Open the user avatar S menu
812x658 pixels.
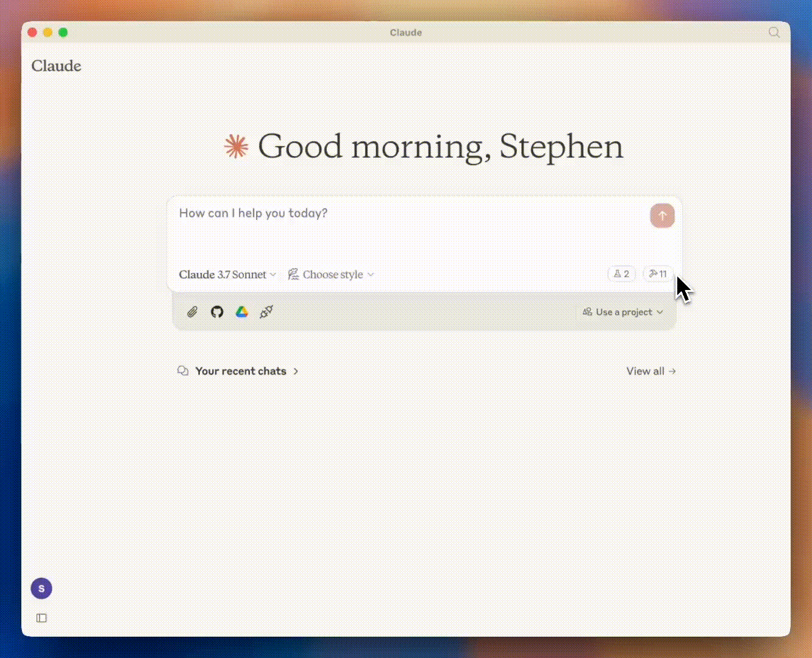pyautogui.click(x=41, y=589)
